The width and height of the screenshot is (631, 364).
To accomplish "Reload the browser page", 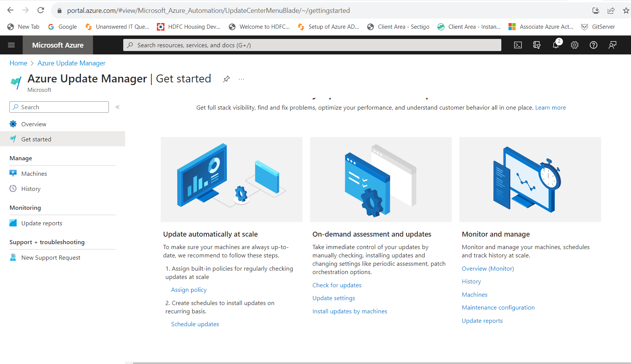I will [x=41, y=10].
